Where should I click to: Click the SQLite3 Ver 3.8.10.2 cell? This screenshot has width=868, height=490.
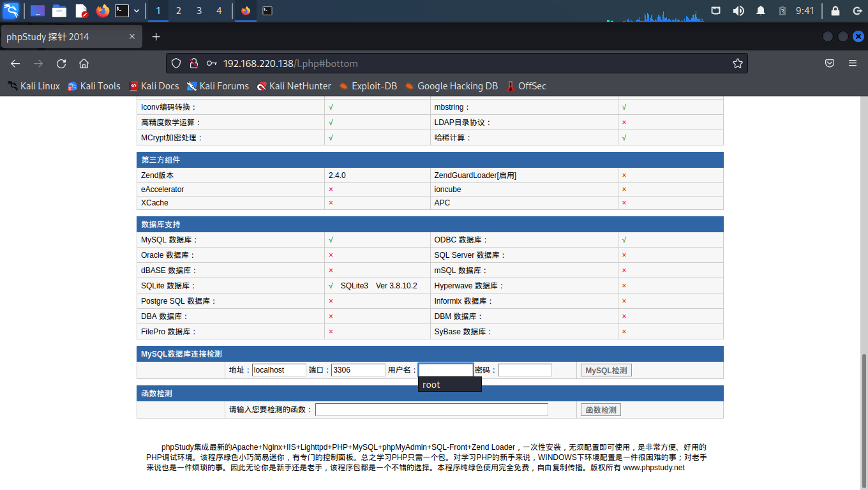(378, 286)
